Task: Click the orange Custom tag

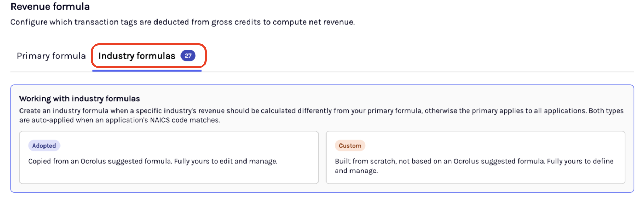Action: 350,146
